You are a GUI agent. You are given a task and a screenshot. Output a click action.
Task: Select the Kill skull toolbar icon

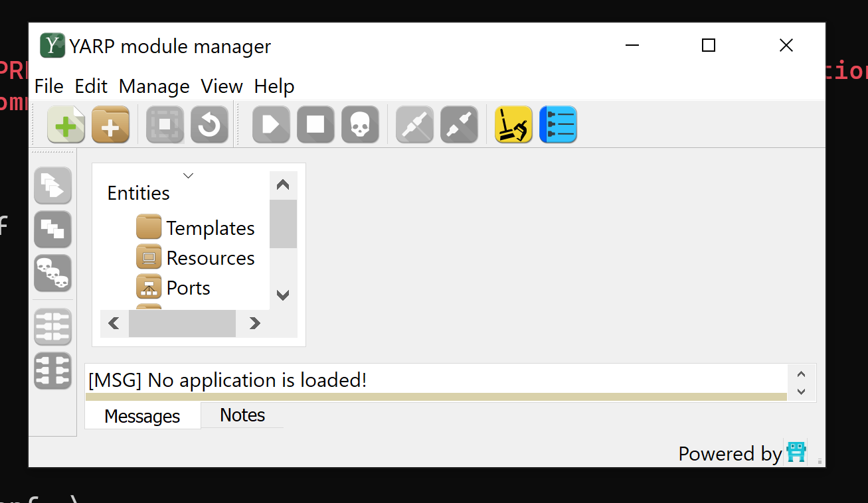coord(361,124)
